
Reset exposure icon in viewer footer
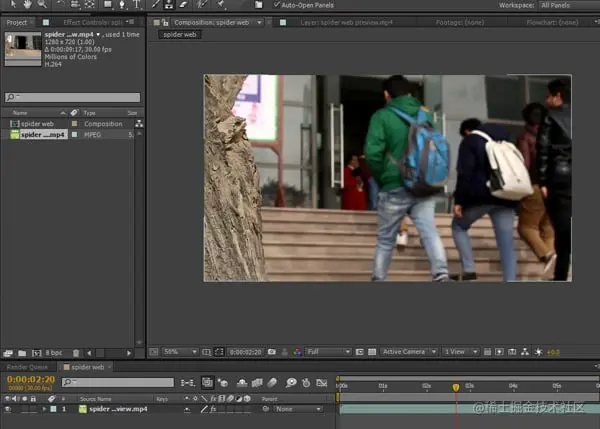click(538, 352)
